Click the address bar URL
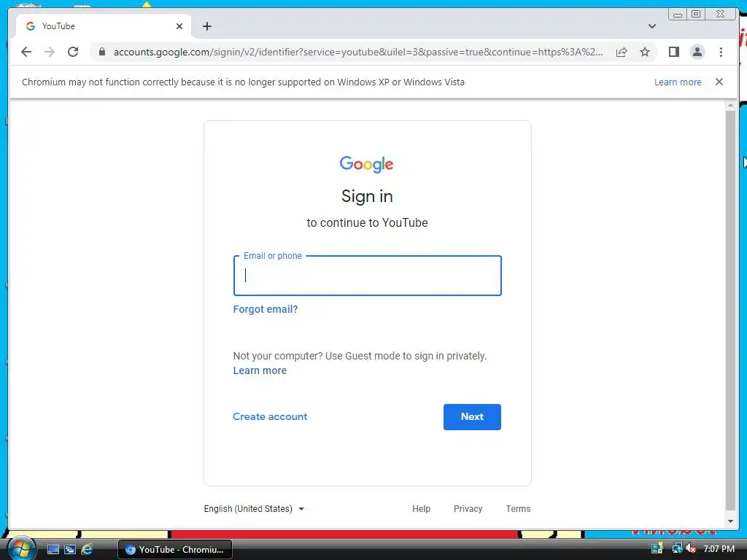This screenshot has height=560, width=747. 358,52
